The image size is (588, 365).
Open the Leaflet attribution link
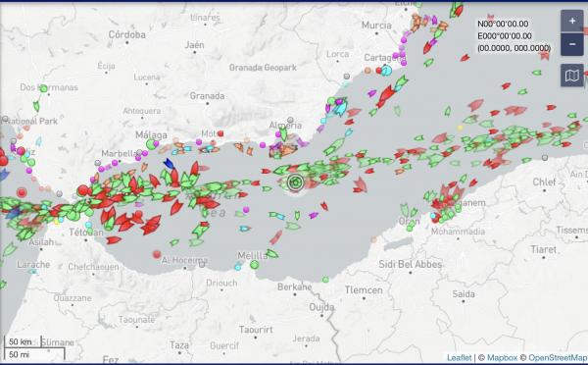point(459,357)
